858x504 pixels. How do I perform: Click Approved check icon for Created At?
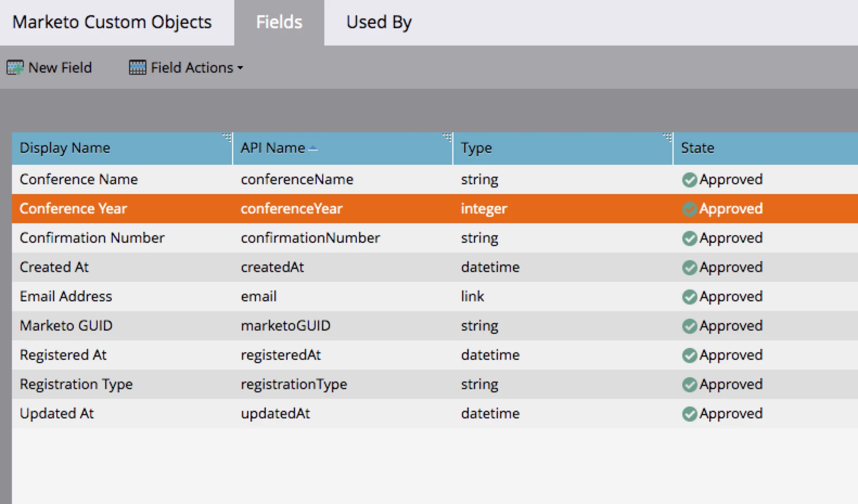(689, 268)
